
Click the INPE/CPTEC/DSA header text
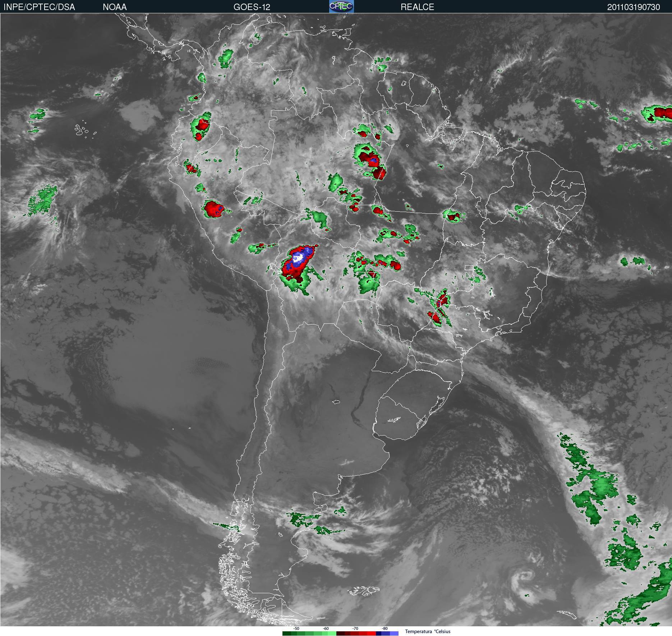click(x=39, y=7)
